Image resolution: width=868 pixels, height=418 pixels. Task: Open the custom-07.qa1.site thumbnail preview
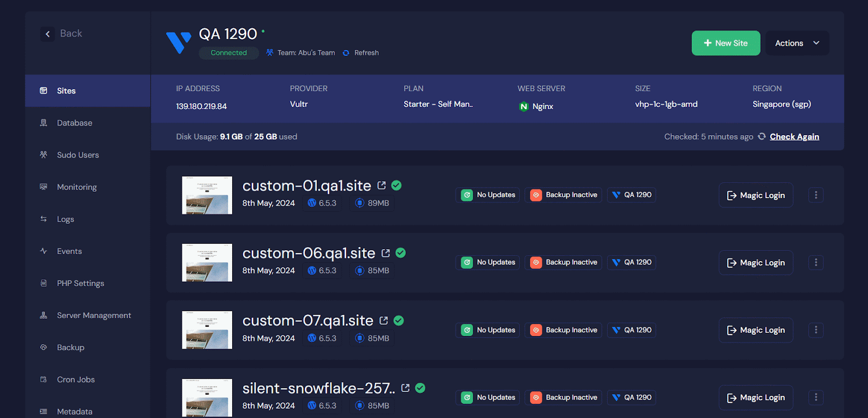coord(207,330)
